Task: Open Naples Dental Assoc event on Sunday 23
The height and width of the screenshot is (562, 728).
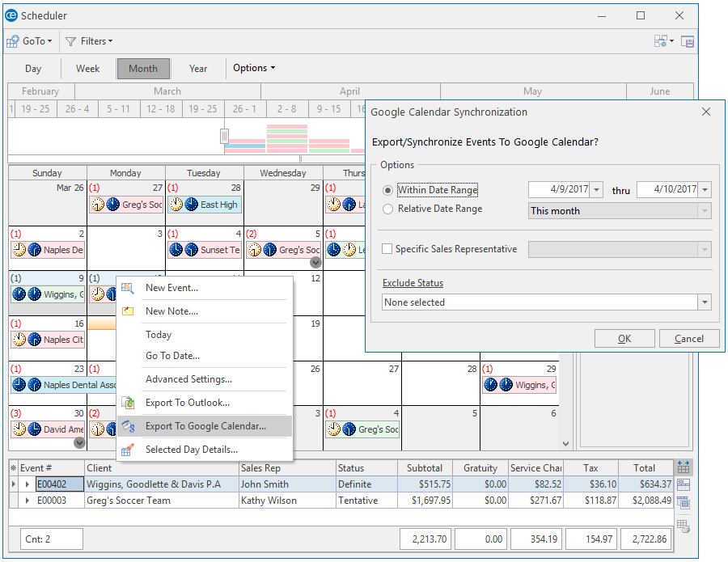Action: [64, 385]
